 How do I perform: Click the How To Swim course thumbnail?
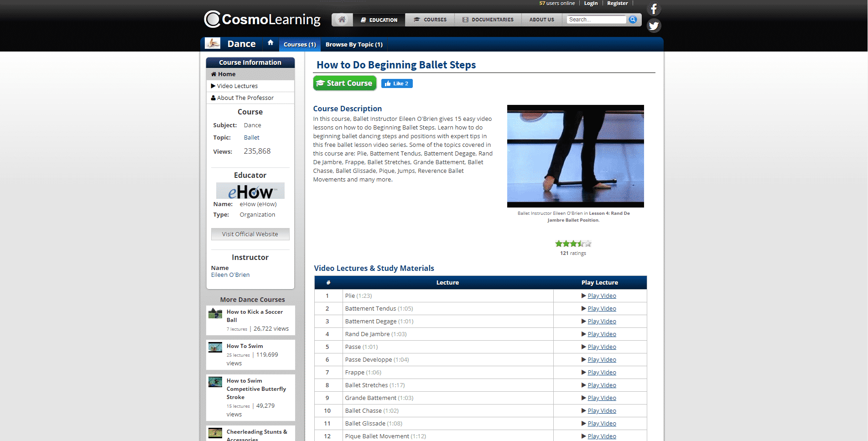point(215,347)
